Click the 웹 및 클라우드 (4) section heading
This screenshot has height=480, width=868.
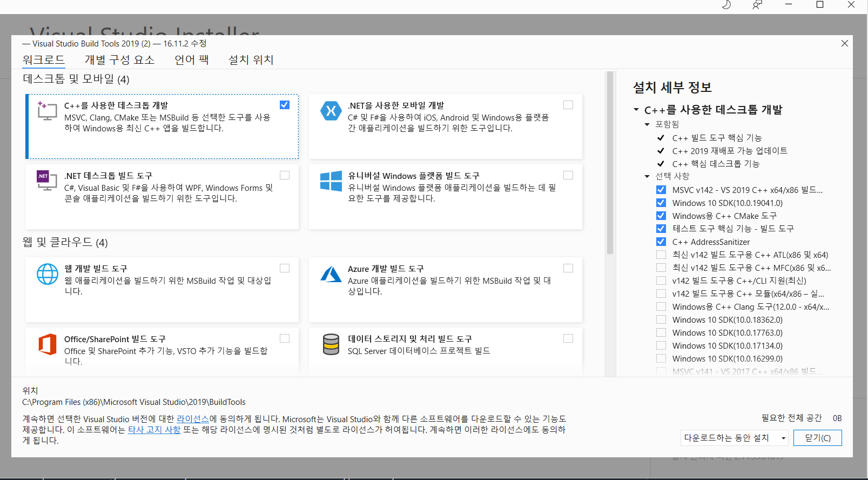pos(65,242)
